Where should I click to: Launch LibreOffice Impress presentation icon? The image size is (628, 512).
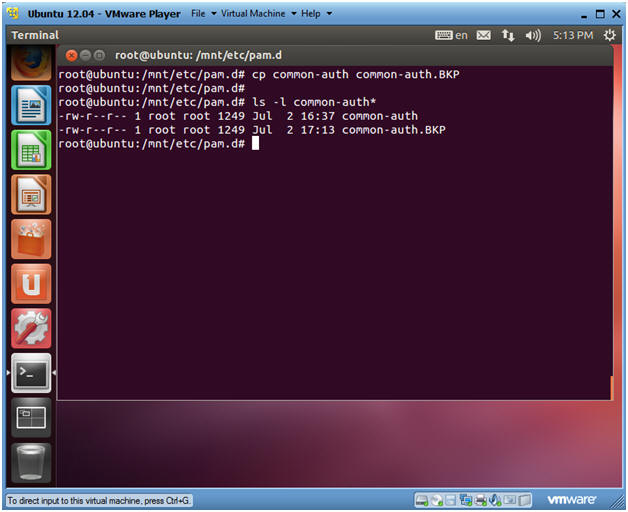pos(31,194)
